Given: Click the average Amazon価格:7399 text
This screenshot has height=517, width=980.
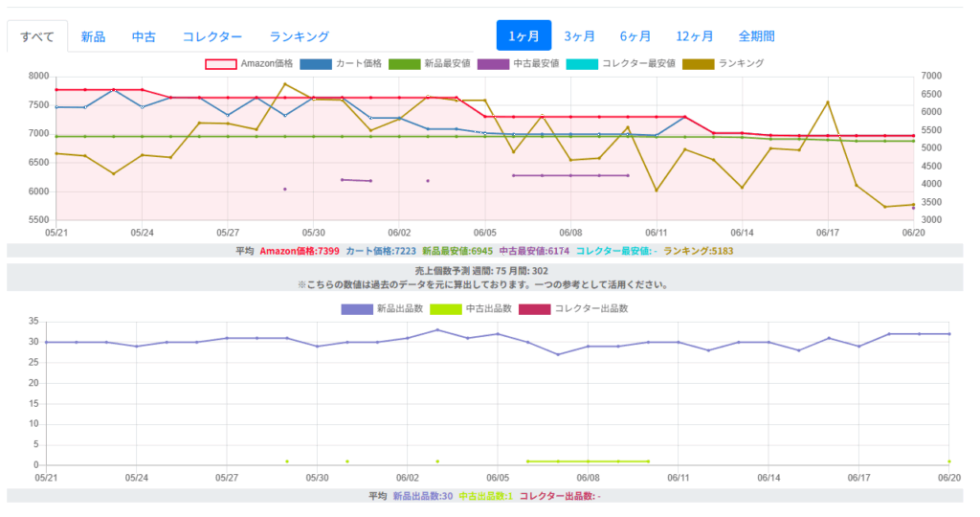Looking at the screenshot, I should [x=300, y=251].
